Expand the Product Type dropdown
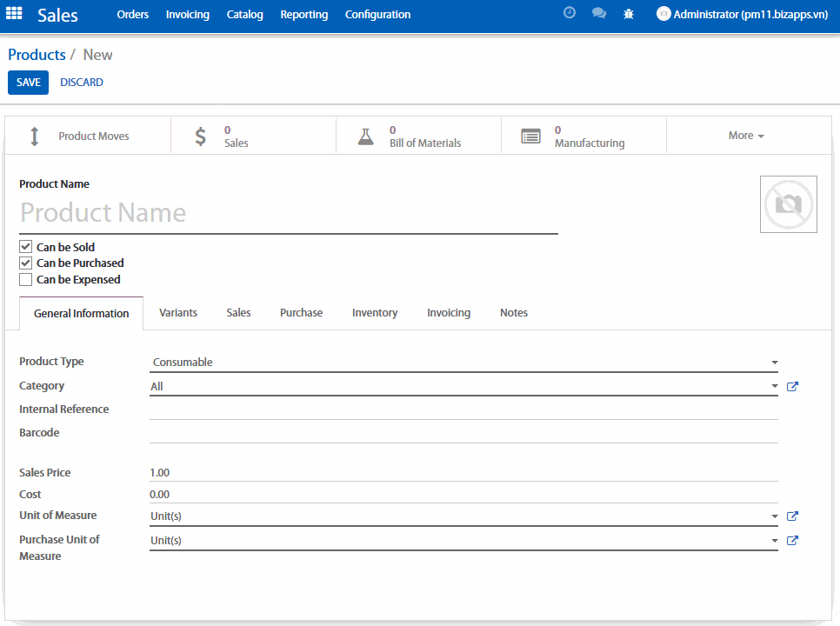 pyautogui.click(x=463, y=363)
